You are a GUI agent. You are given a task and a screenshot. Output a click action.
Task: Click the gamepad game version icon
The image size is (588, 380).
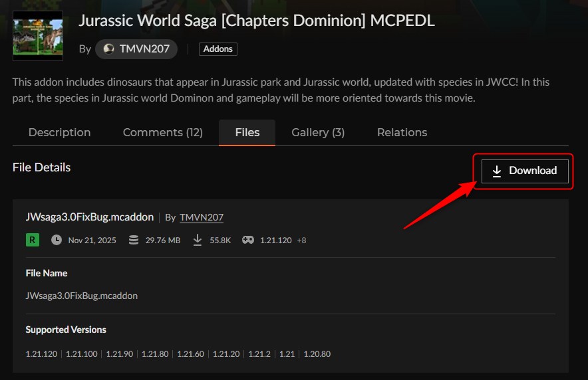pyautogui.click(x=247, y=240)
